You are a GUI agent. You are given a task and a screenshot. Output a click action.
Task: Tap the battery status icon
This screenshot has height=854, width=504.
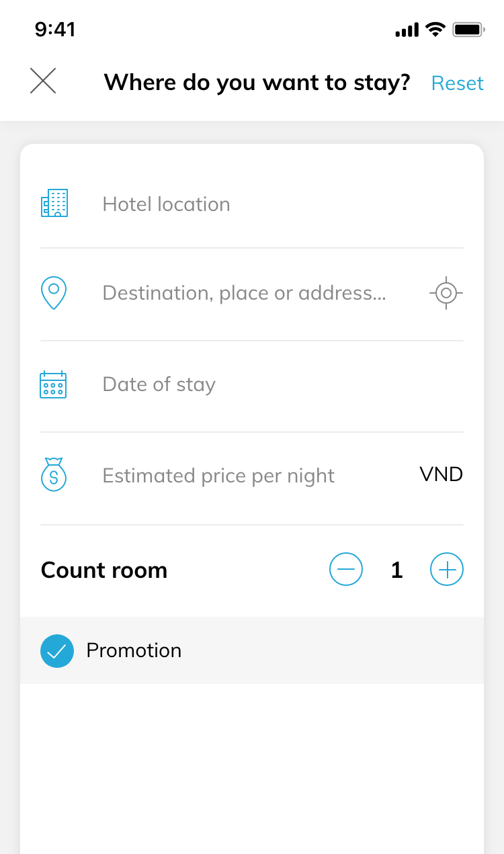[469, 30]
